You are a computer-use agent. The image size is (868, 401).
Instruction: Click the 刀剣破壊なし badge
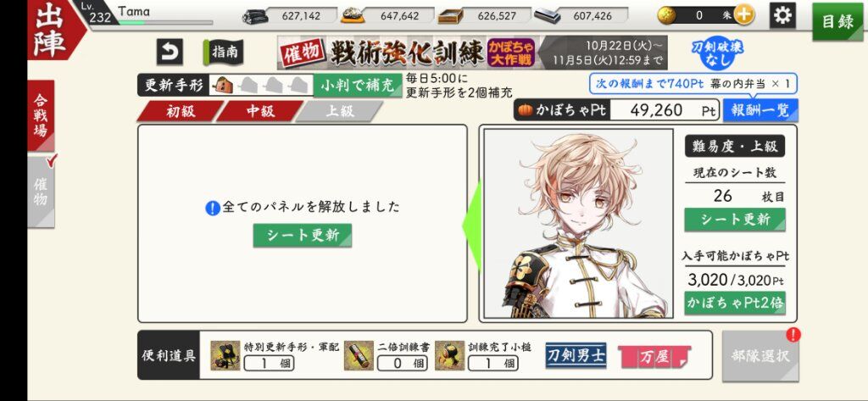point(717,53)
